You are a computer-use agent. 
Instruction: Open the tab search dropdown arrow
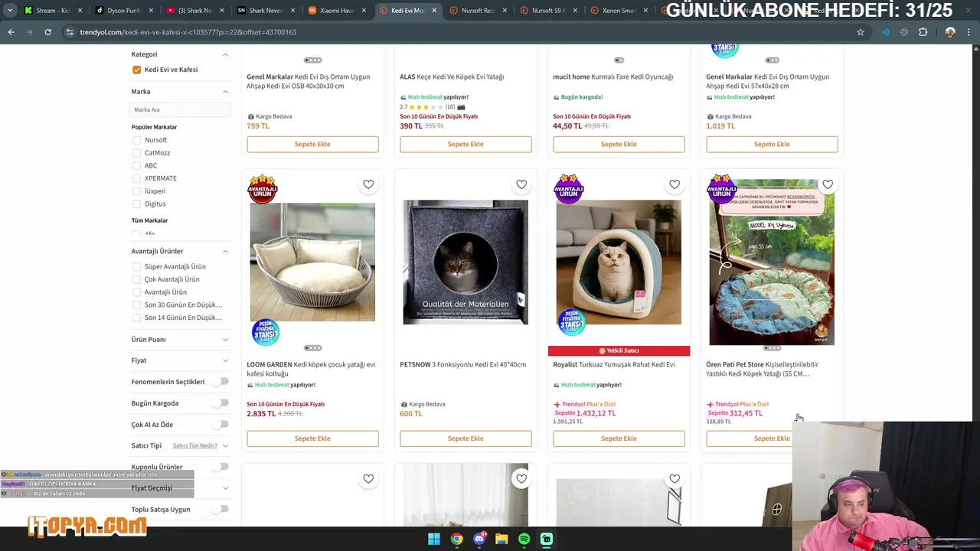[x=9, y=11]
